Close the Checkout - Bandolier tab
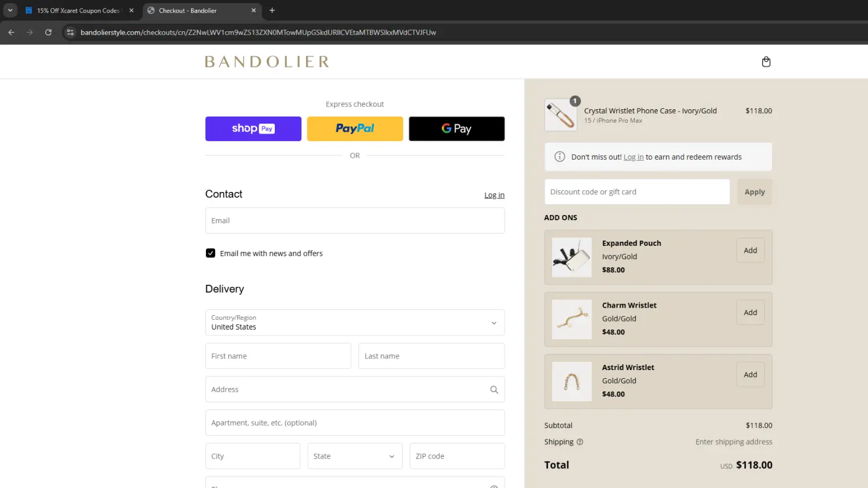Viewport: 868px width, 488px height. tap(253, 10)
